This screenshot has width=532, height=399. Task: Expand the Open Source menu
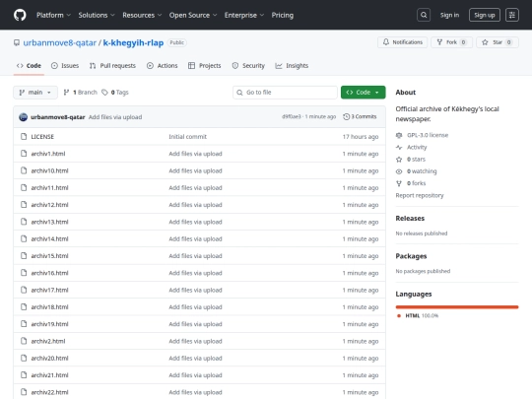tap(193, 15)
